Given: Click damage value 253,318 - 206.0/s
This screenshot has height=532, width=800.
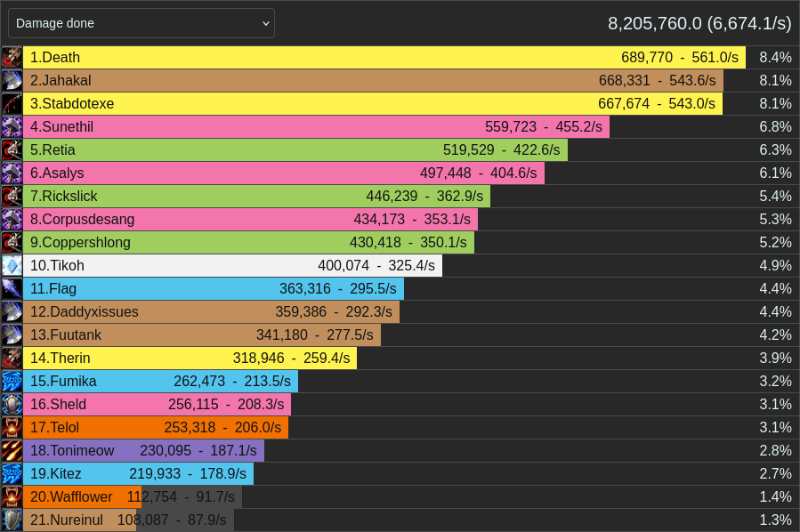Looking at the screenshot, I should tap(222, 427).
